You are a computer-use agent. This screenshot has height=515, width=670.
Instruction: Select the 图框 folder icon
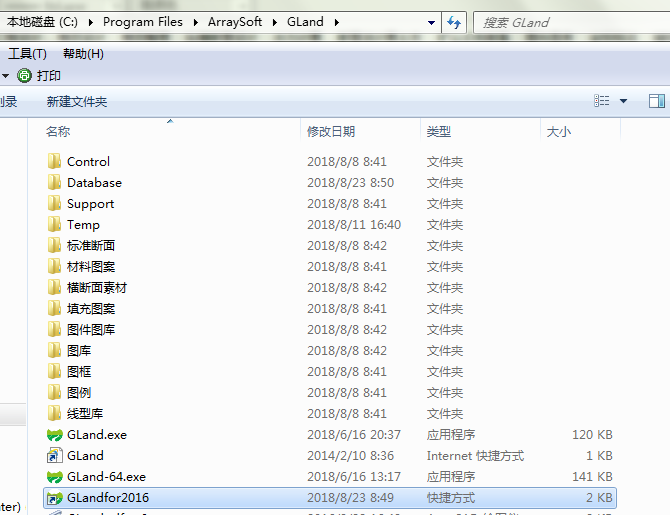click(x=54, y=371)
